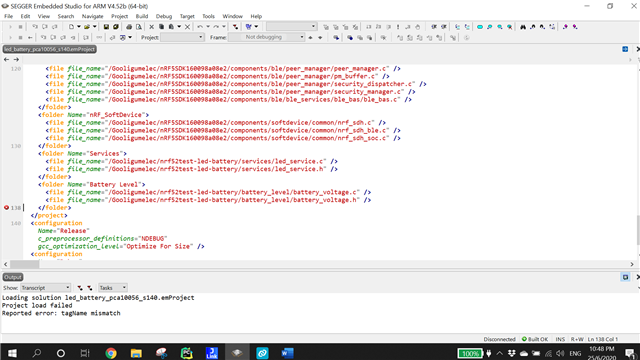
Task: Open the Windows taskbar search
Action: tap(37, 353)
